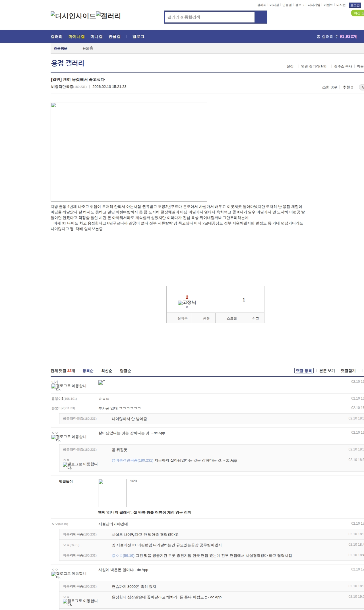Click reply text '연습까지 3000은 족히 썼지'
Image resolution: width=364 pixels, height=610 pixels.
(134, 587)
